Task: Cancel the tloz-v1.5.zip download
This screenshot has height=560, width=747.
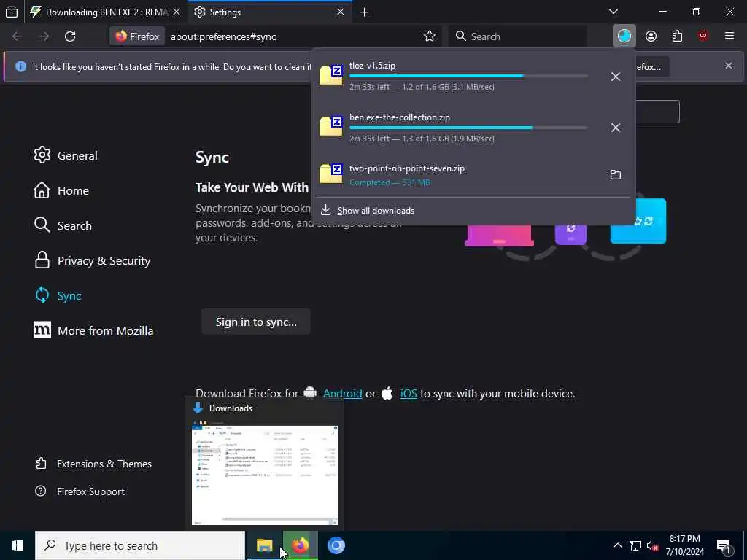Action: click(x=616, y=77)
